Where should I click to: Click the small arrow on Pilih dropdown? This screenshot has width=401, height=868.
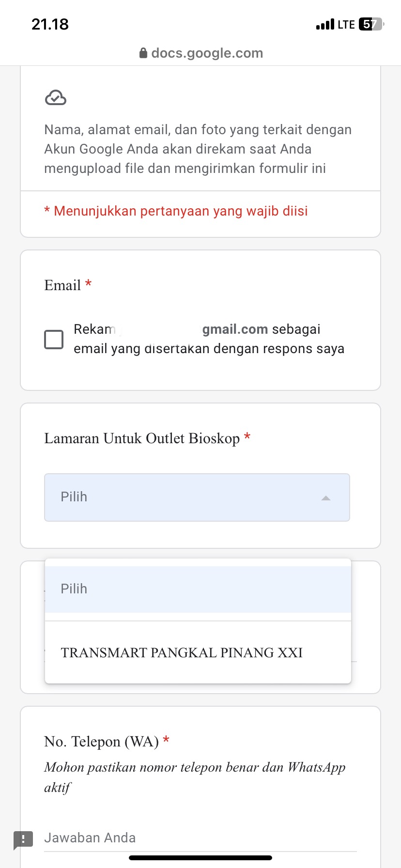click(326, 498)
